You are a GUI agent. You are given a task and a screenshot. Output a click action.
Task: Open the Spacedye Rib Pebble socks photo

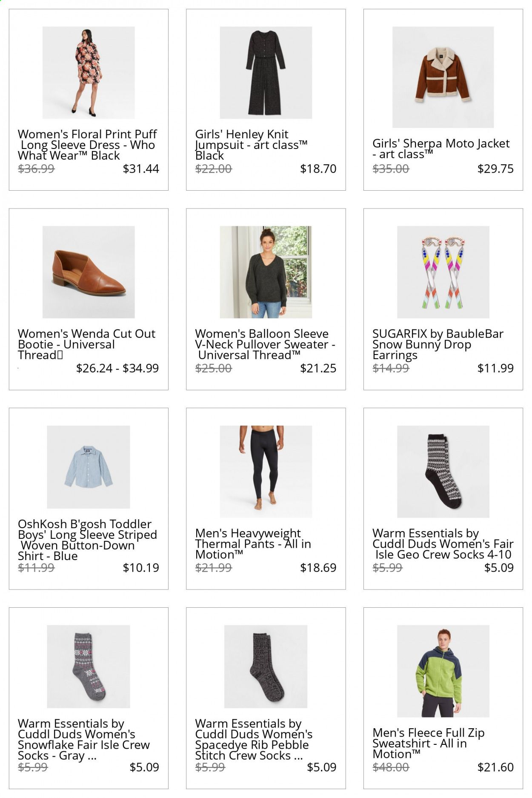tap(266, 666)
